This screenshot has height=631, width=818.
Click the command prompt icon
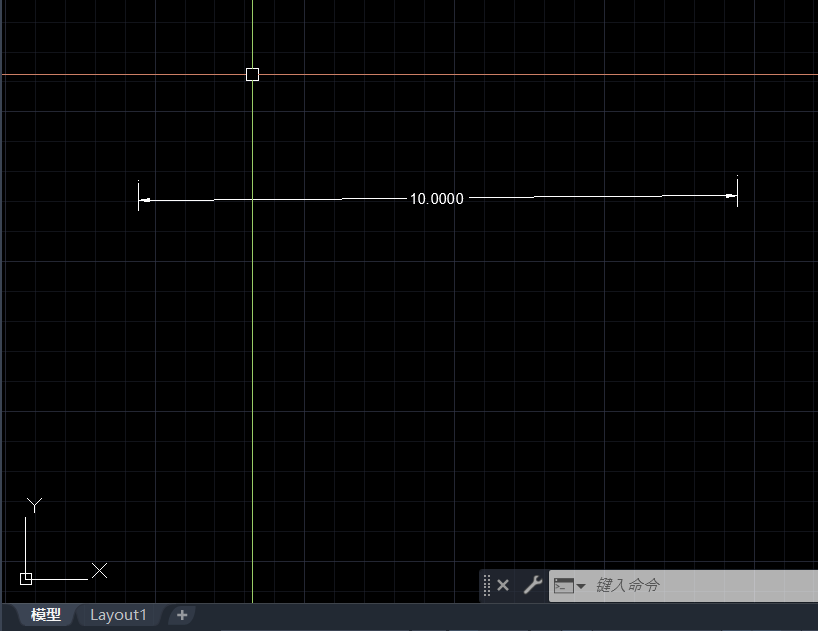point(564,586)
